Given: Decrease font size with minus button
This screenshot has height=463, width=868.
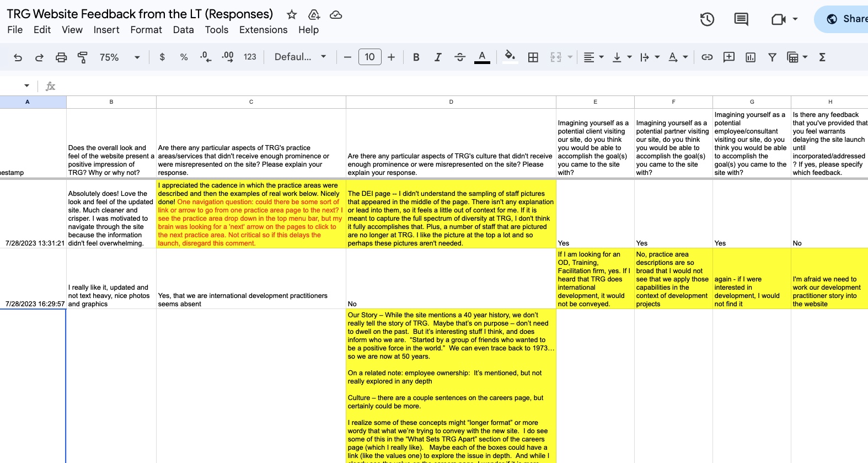Looking at the screenshot, I should 347,57.
